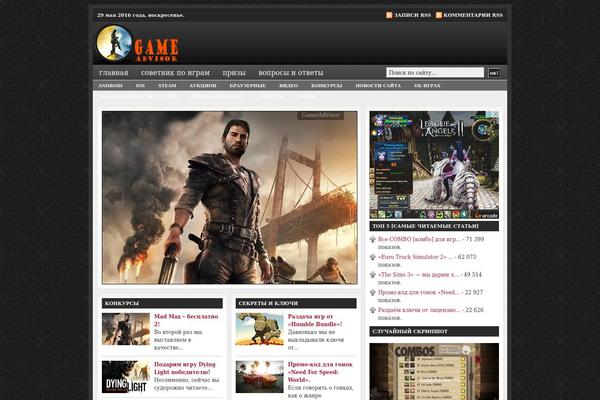This screenshot has height=400, width=600.
Task: Click the Mad Max article thumbnail
Action: (126, 329)
